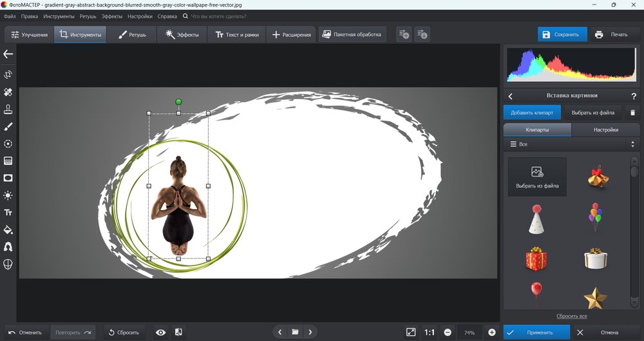This screenshot has height=341, width=644.
Task: Switch to the 'Настройки' tab
Action: pyautogui.click(x=605, y=130)
